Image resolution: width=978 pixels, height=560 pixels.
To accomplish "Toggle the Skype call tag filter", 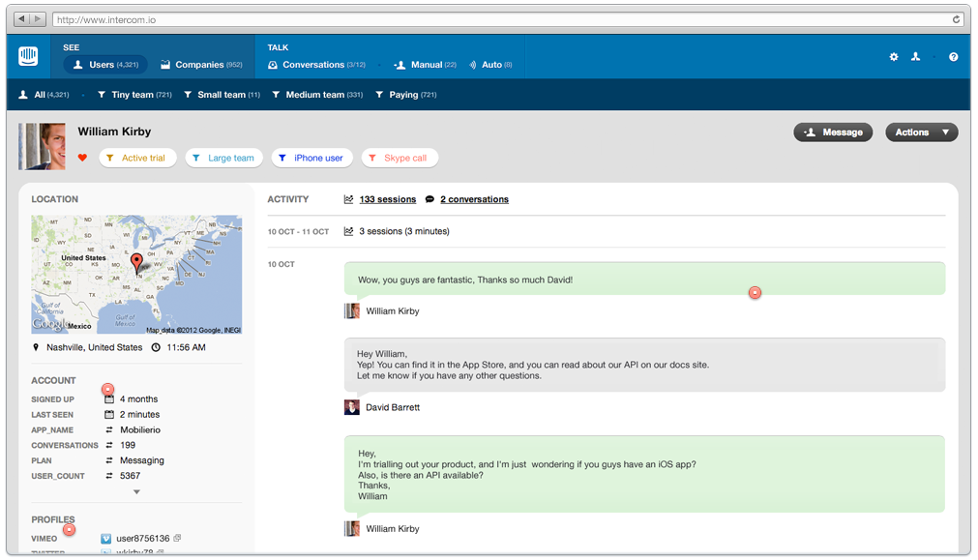I will [400, 158].
